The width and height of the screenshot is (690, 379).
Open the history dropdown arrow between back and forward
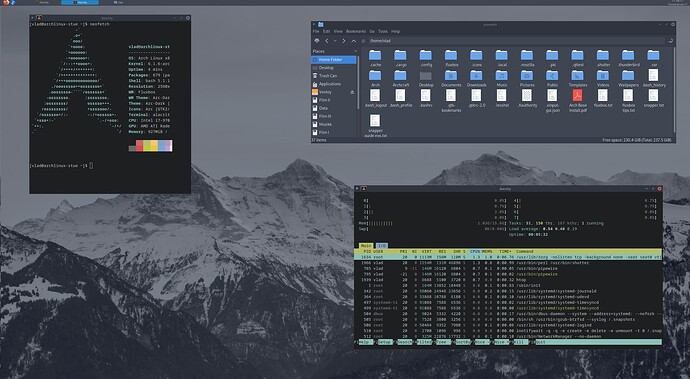click(335, 41)
